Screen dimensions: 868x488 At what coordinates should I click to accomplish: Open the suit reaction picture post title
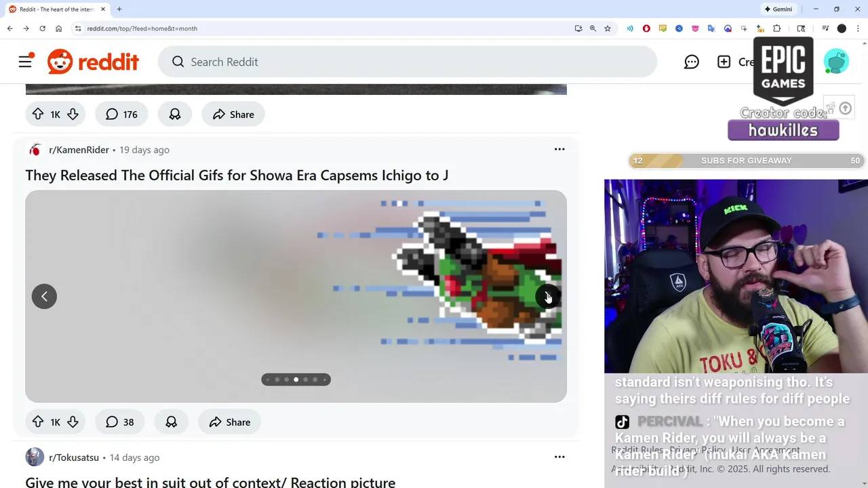click(x=210, y=483)
